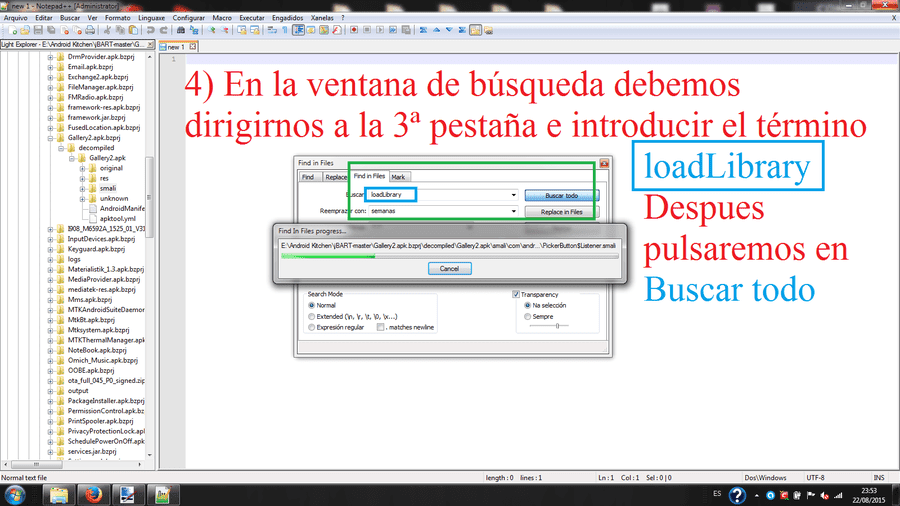
Task: Open the Arquivo menu
Action: (15, 18)
